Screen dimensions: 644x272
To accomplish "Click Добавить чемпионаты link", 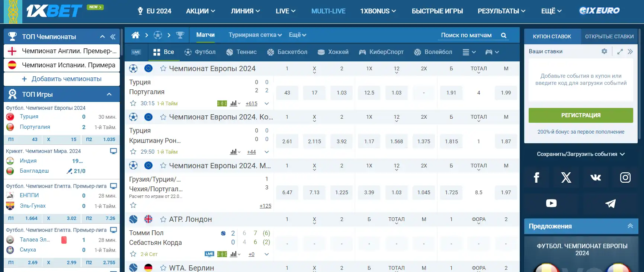I will click(x=62, y=79).
